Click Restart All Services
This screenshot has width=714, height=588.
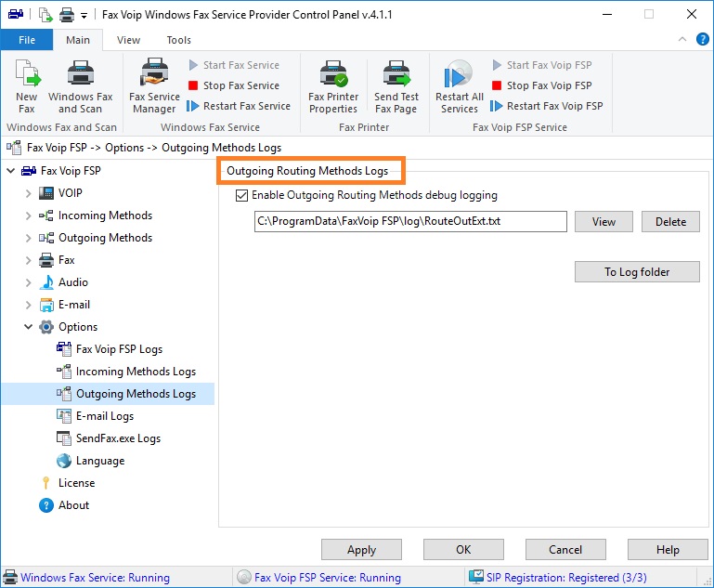(x=460, y=86)
